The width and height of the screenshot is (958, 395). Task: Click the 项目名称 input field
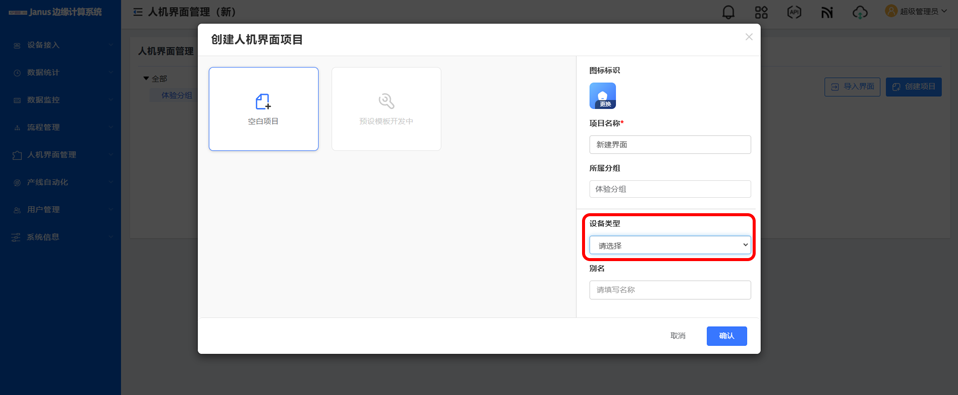(670, 145)
